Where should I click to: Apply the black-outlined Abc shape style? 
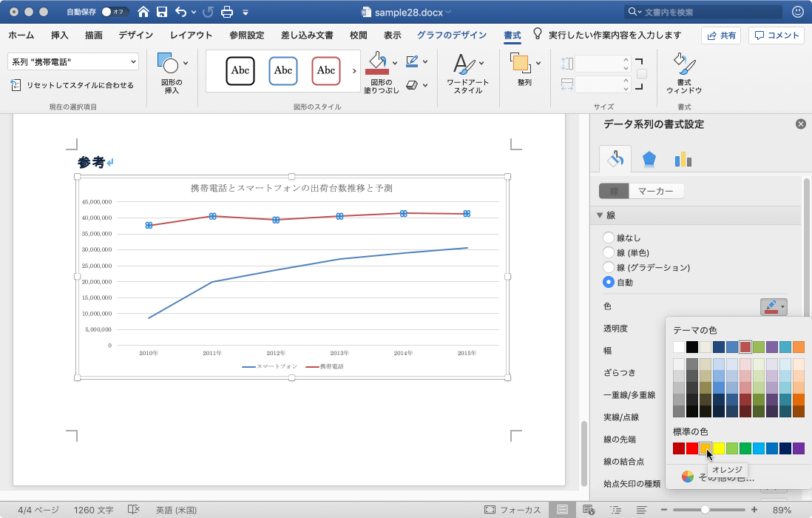coord(240,71)
